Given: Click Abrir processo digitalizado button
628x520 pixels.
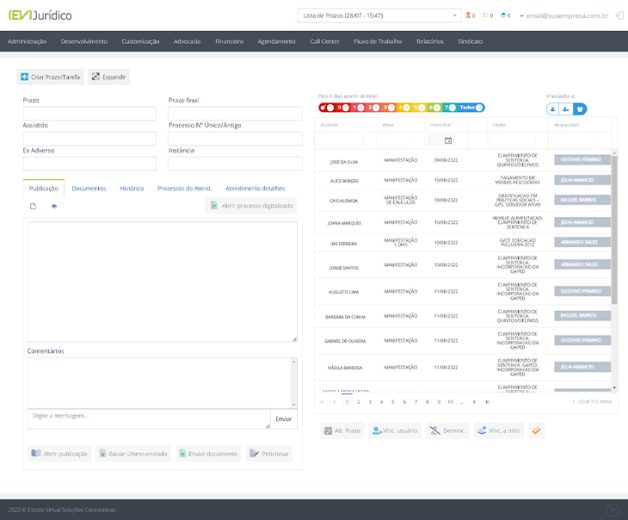Looking at the screenshot, I should coord(252,205).
